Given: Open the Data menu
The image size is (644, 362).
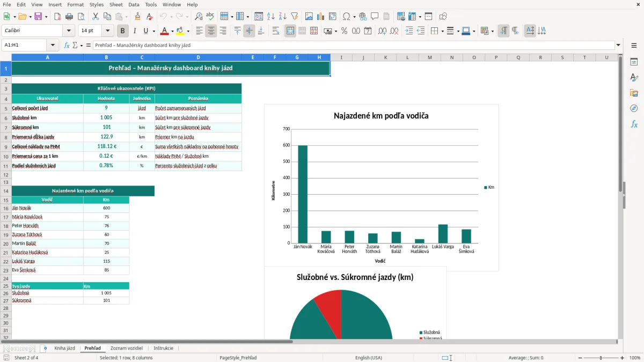Looking at the screenshot, I should 134,4.
